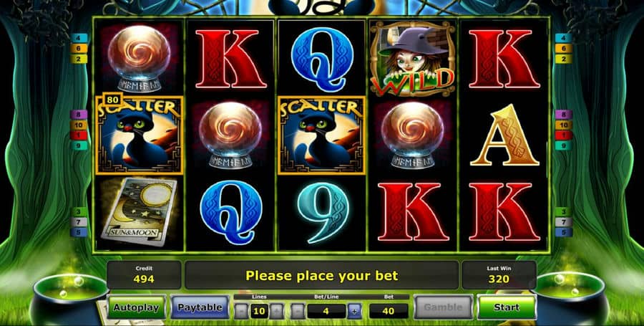Decrease the bet per line

pyautogui.click(x=298, y=311)
